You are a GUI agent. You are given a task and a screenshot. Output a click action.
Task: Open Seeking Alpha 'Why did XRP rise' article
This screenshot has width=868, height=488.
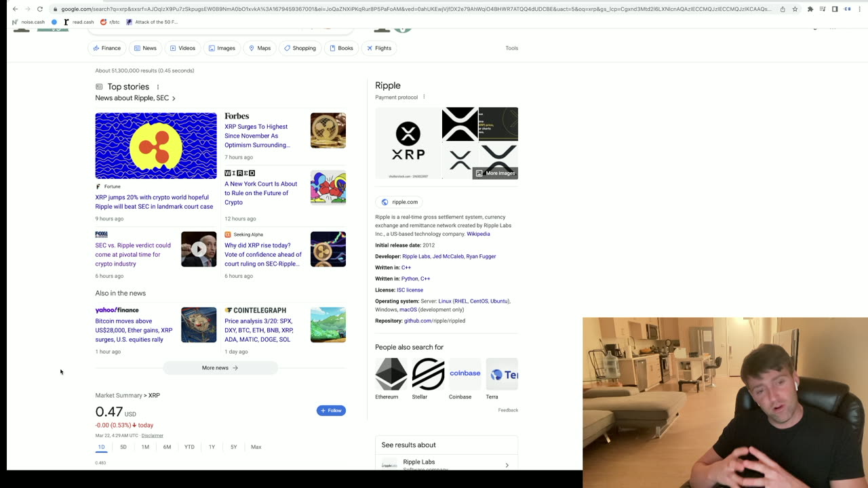263,254
